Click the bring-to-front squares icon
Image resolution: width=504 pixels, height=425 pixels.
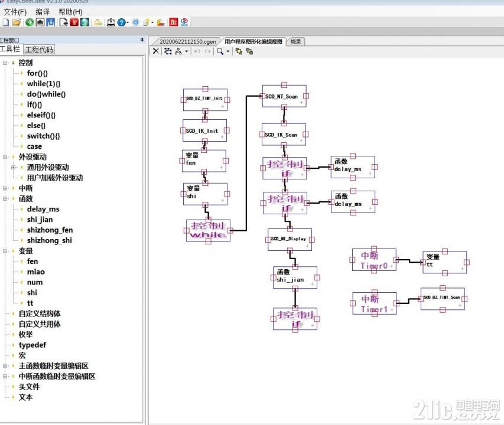click(239, 51)
